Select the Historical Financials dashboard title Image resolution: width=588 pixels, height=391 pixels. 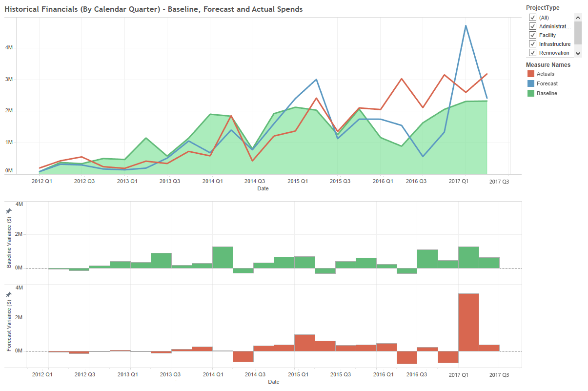point(154,9)
